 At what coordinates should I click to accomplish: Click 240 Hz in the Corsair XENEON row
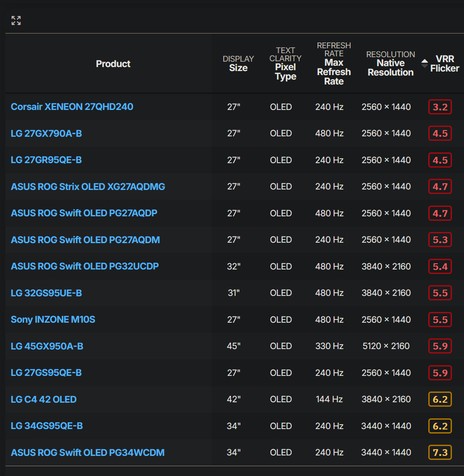coord(329,107)
